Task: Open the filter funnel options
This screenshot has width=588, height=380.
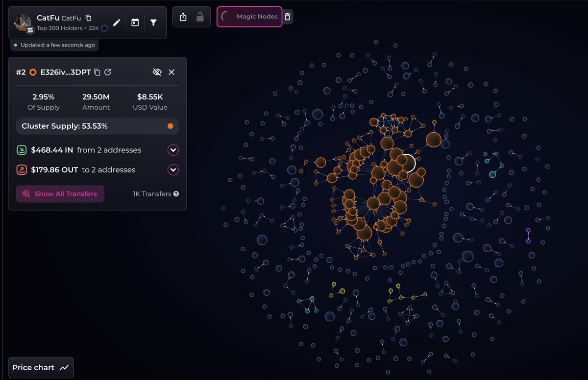Action: click(x=153, y=23)
